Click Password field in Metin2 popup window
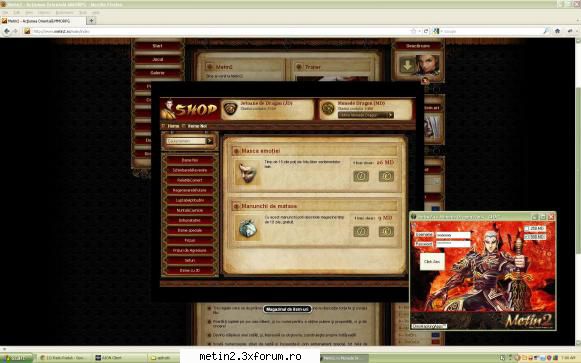 [x=453, y=244]
